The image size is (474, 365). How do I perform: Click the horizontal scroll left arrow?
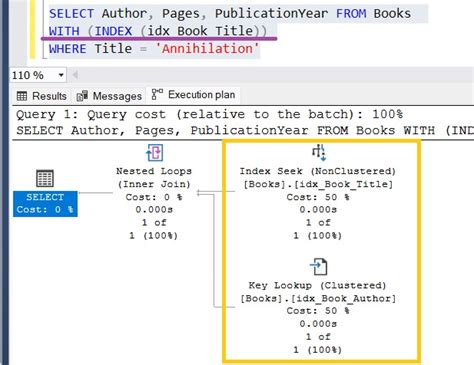click(x=75, y=75)
